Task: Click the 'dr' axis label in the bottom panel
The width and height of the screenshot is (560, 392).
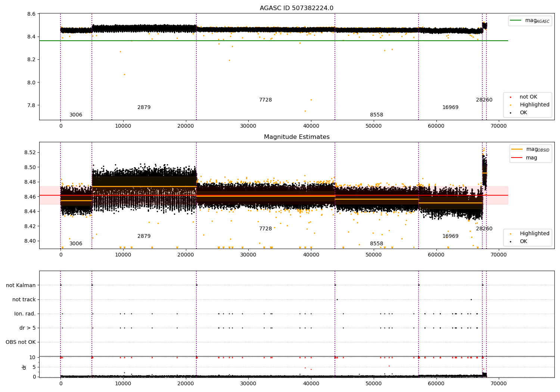Action: [x=24, y=367]
